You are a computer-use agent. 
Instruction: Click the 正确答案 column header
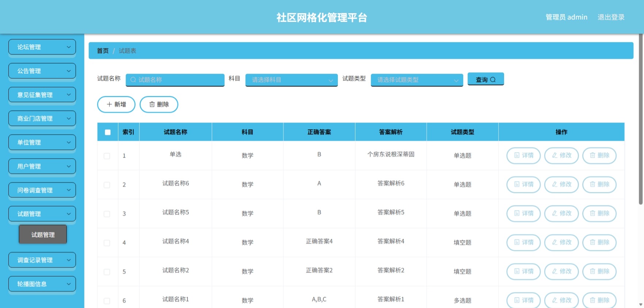tap(319, 132)
